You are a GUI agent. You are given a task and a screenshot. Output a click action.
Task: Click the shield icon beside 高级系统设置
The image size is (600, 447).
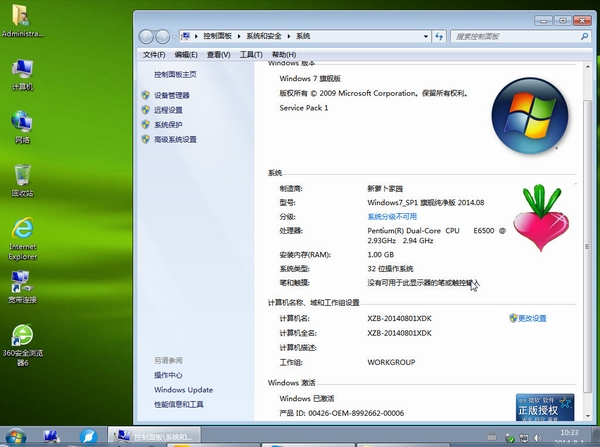click(x=145, y=139)
